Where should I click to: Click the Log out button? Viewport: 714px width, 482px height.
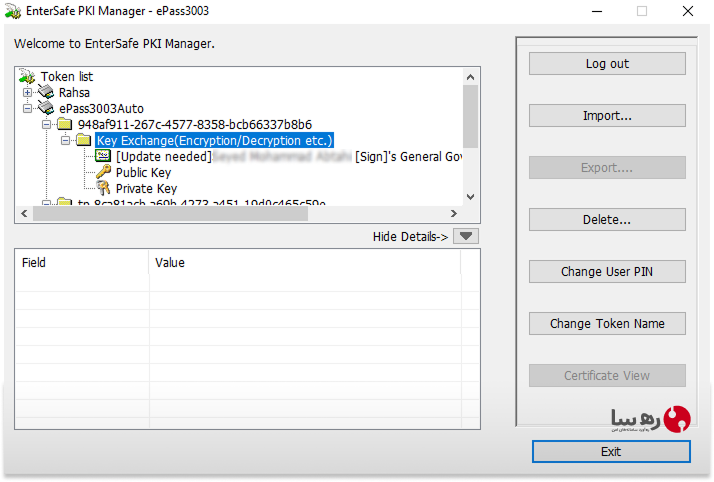607,64
